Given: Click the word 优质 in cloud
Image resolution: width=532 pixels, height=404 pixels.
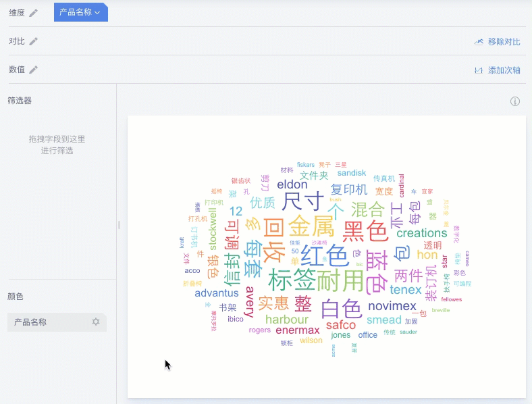Looking at the screenshot, I should tap(262, 203).
